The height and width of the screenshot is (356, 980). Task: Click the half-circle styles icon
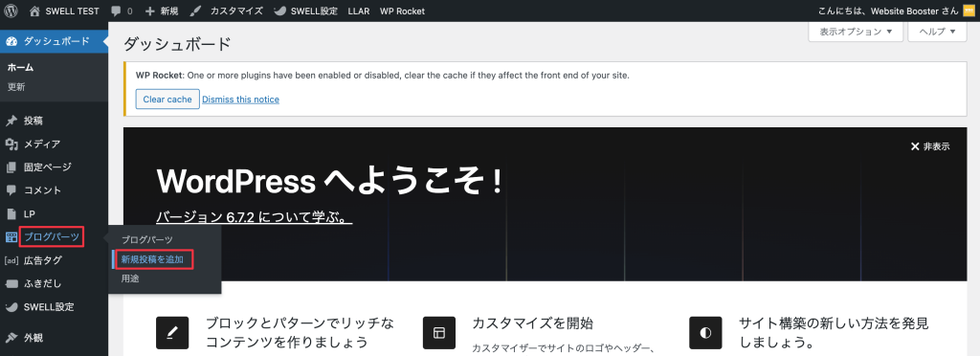tap(705, 333)
